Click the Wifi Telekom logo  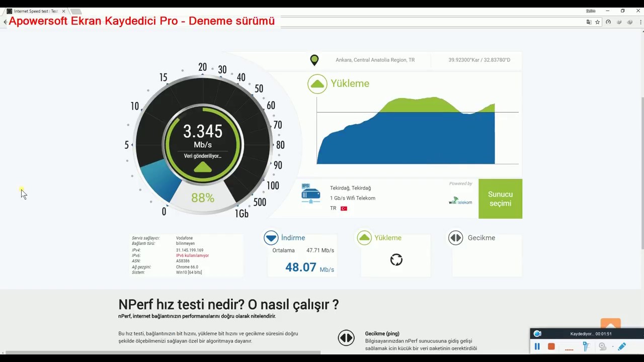click(x=460, y=200)
